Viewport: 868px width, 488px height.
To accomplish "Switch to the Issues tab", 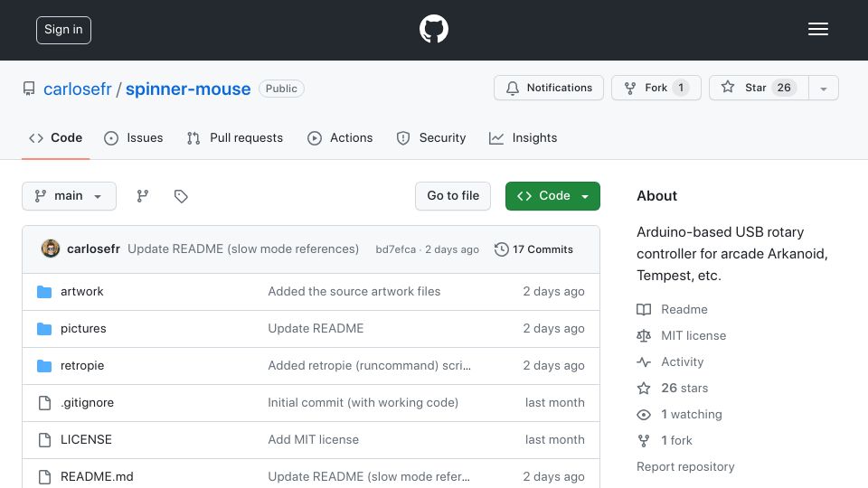I will pos(134,137).
